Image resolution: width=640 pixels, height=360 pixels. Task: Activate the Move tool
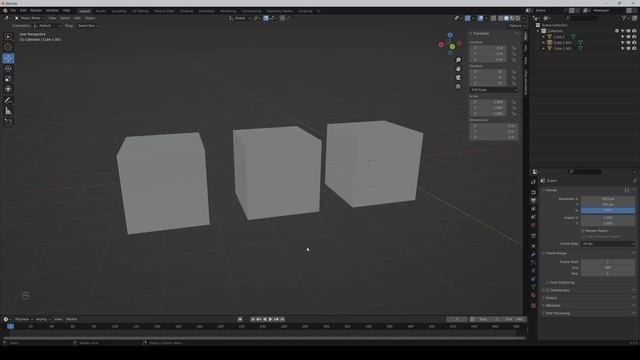(x=8, y=58)
